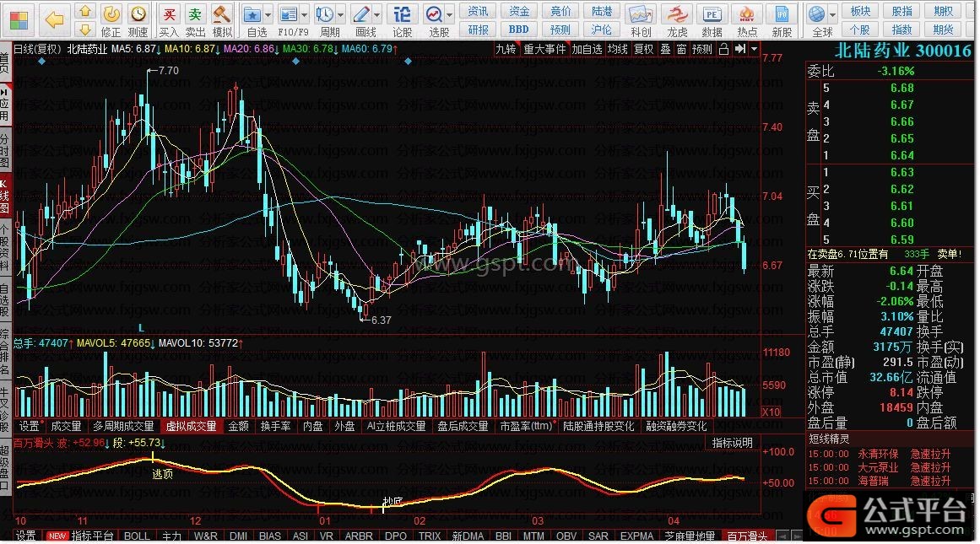Click the 修正 refresh icon
This screenshot has width=980, height=544.
click(111, 13)
